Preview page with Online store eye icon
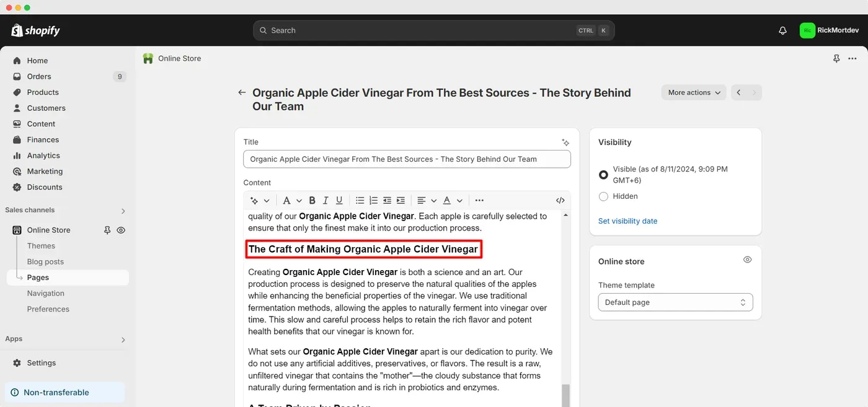The image size is (868, 407). (747, 260)
